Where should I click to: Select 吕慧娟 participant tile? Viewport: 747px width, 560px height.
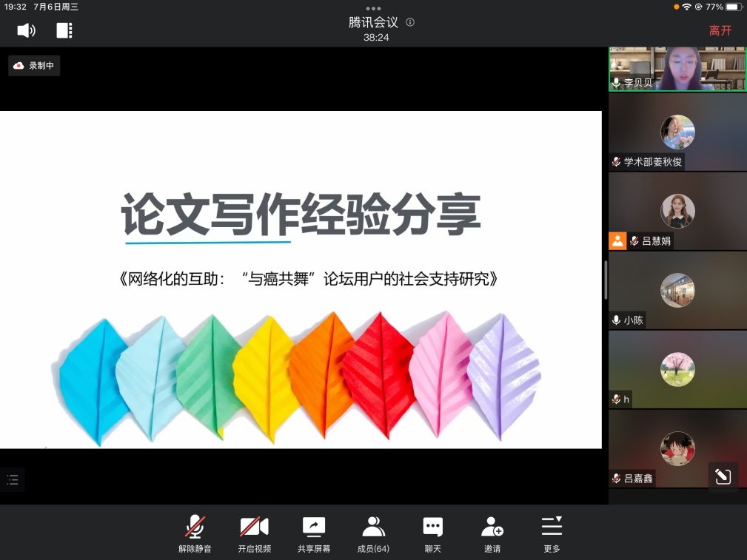pyautogui.click(x=677, y=211)
